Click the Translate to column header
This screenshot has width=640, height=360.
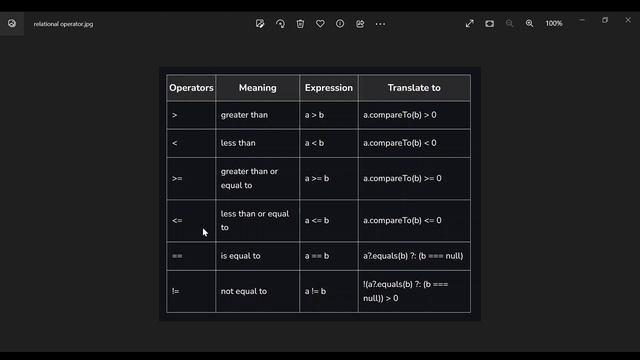click(414, 88)
